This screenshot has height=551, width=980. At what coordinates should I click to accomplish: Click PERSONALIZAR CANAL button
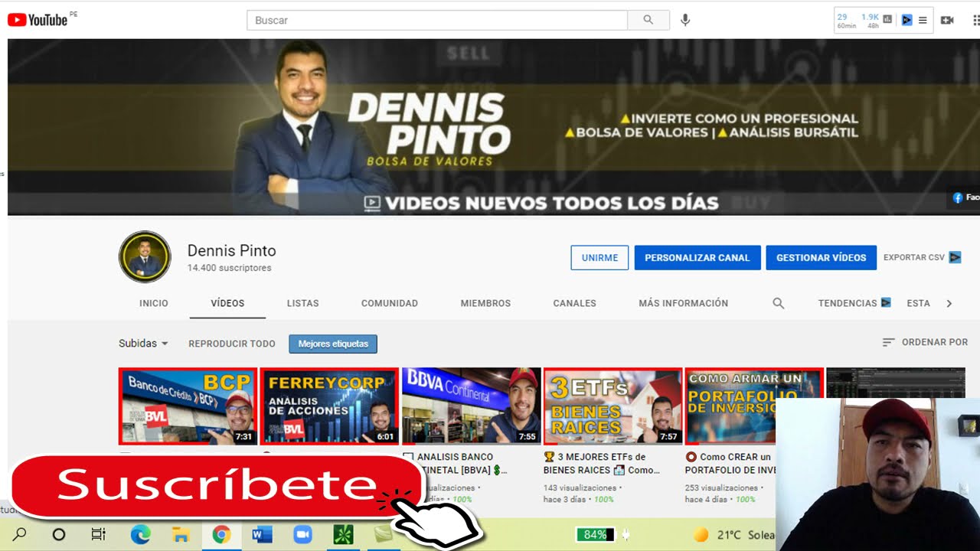[x=697, y=258]
